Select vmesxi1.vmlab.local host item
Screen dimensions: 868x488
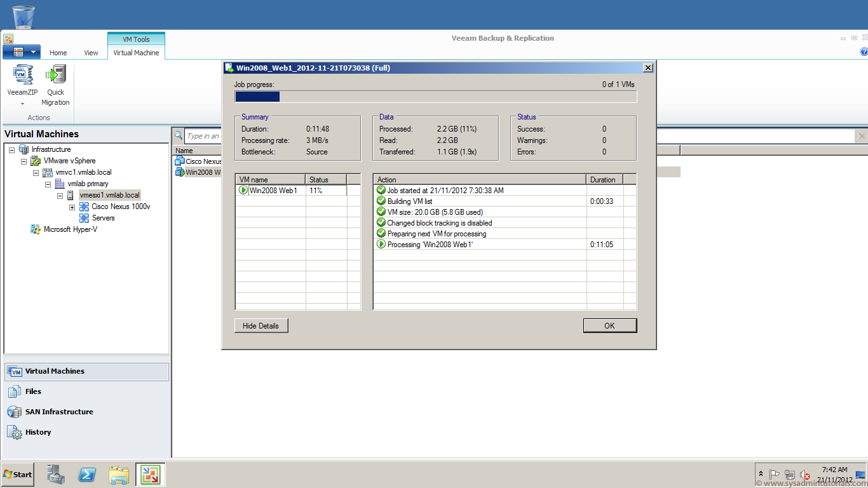click(109, 195)
